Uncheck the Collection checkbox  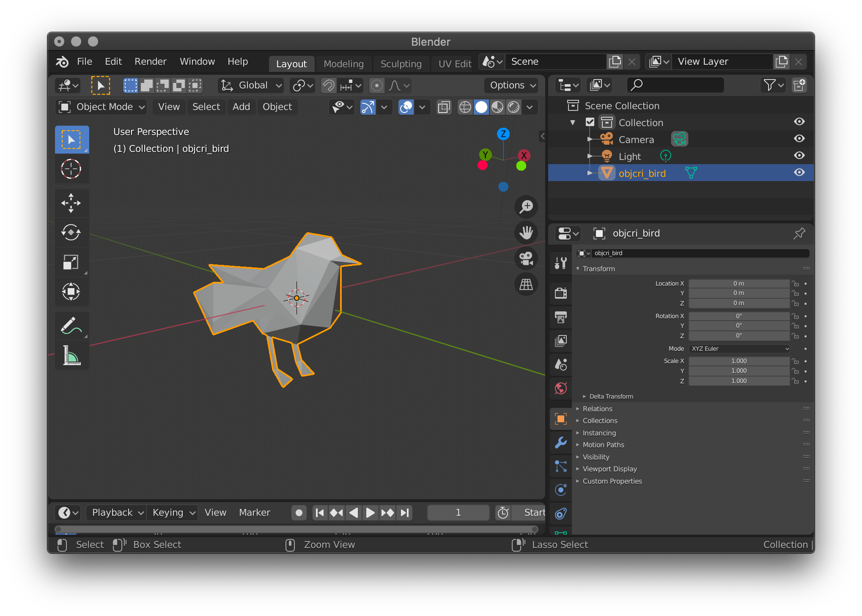[x=590, y=121]
